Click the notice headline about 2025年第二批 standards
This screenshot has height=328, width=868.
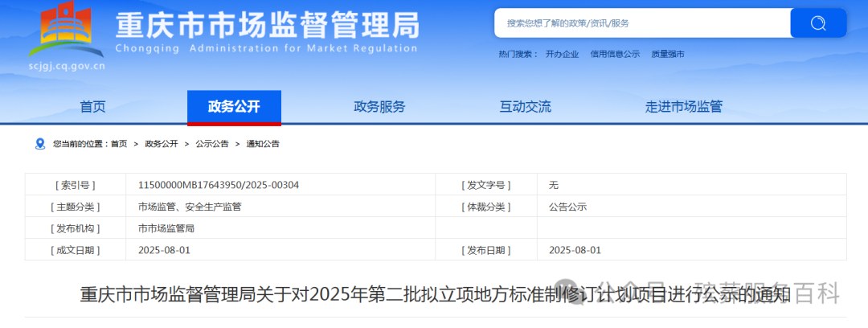433,294
